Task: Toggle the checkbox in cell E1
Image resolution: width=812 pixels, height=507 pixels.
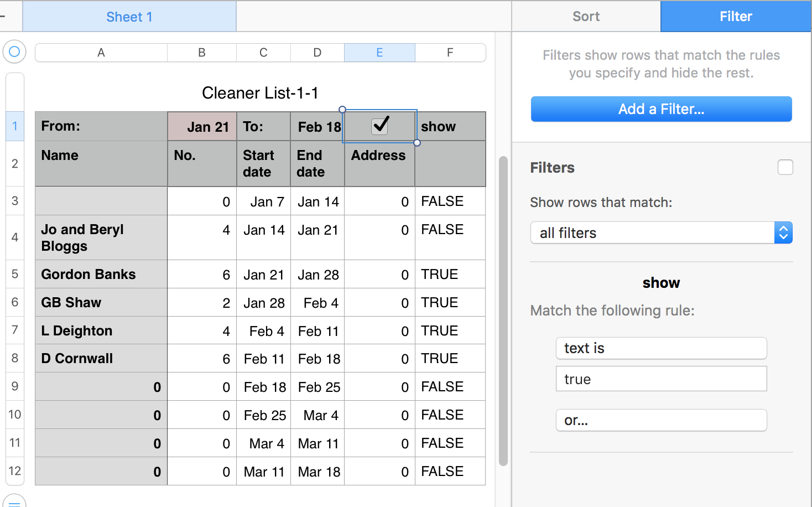Action: tap(380, 126)
